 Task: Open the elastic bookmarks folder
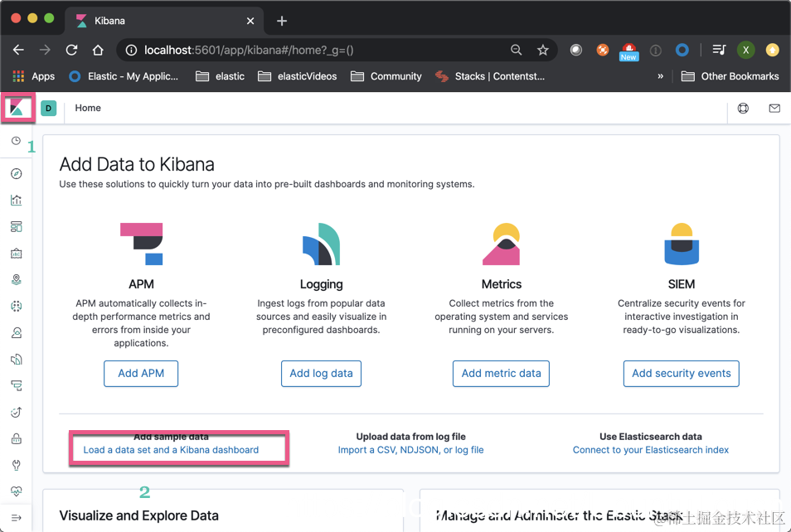tap(220, 76)
